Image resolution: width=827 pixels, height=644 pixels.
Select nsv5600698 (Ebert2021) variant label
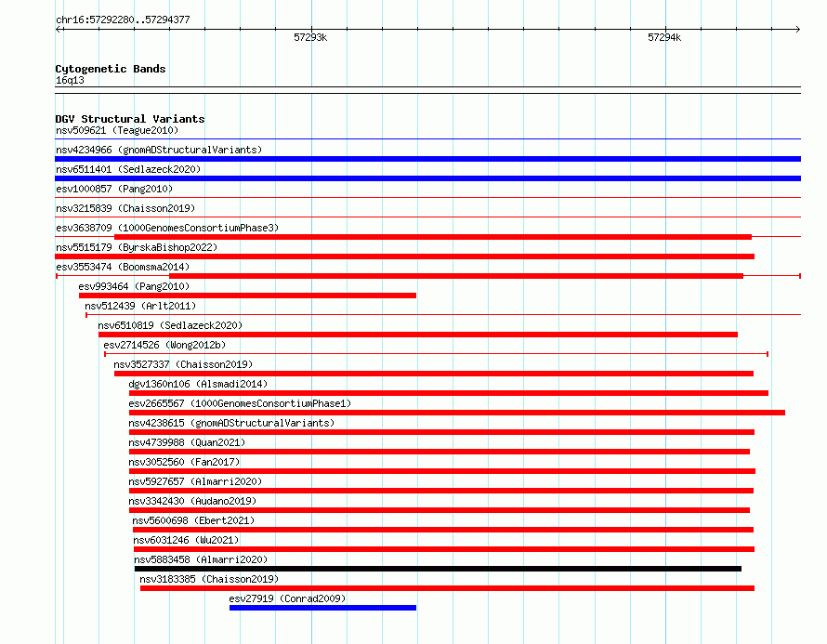193,520
